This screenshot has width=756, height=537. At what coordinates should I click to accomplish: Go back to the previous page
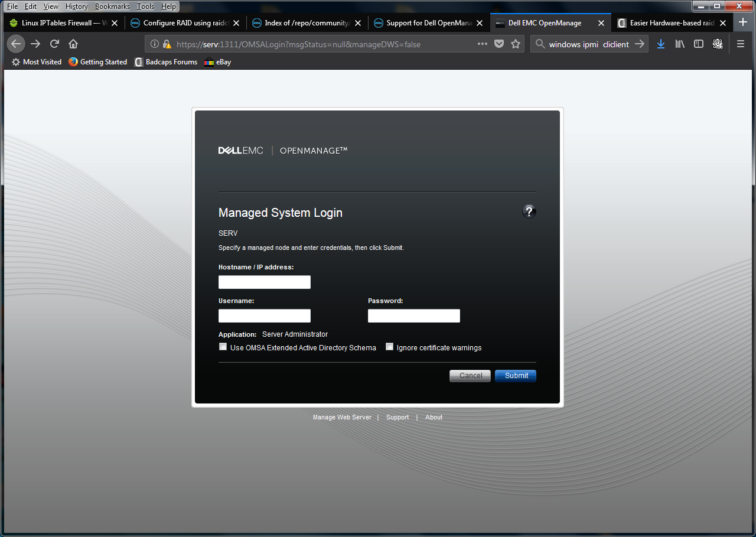16,44
